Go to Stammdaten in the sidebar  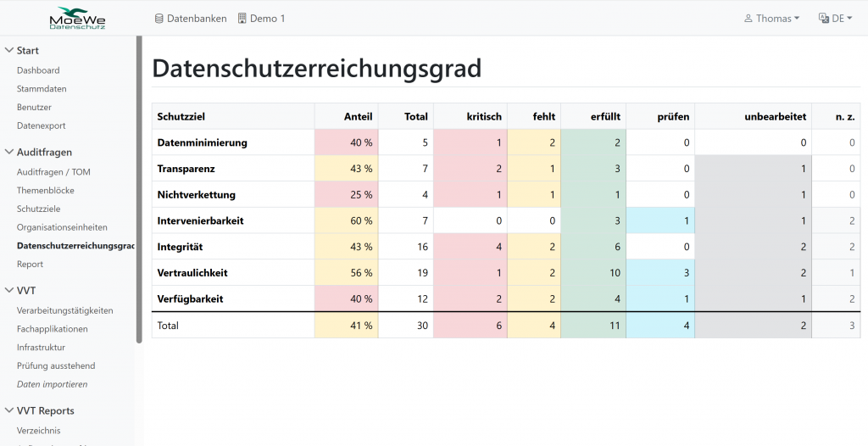click(42, 89)
